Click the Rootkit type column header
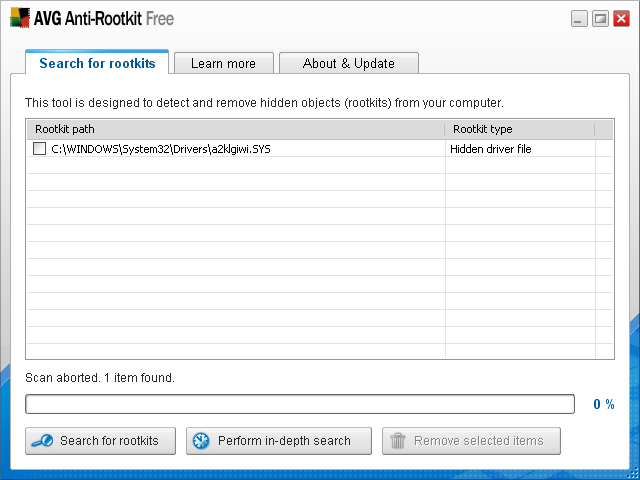 coord(520,129)
